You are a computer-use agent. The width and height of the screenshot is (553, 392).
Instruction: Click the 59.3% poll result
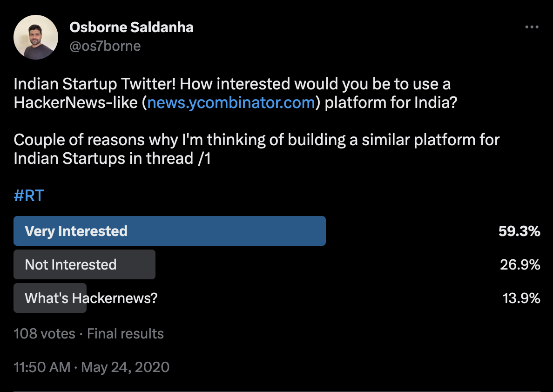pyautogui.click(x=519, y=231)
